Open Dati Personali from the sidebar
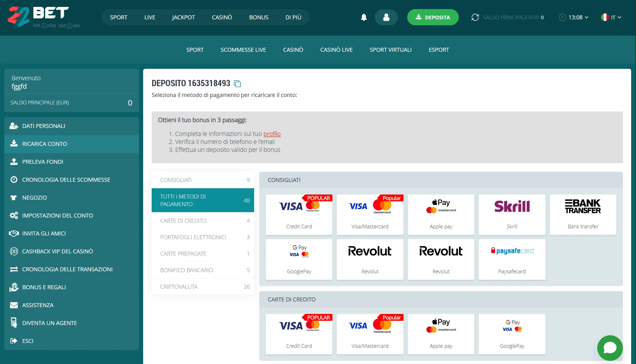This screenshot has width=636, height=364. (x=43, y=126)
